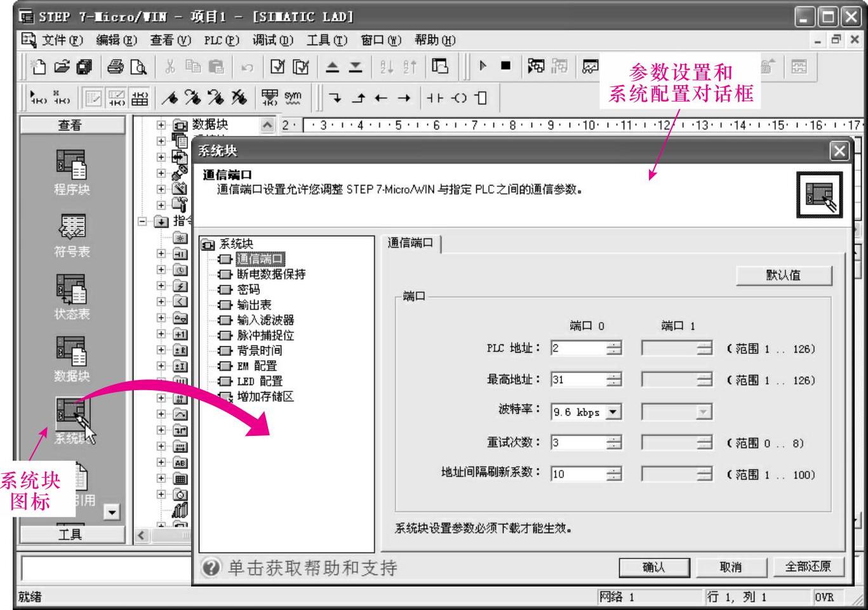Insert a box instruction using the box icon
This screenshot has width=868, height=610.
481,98
